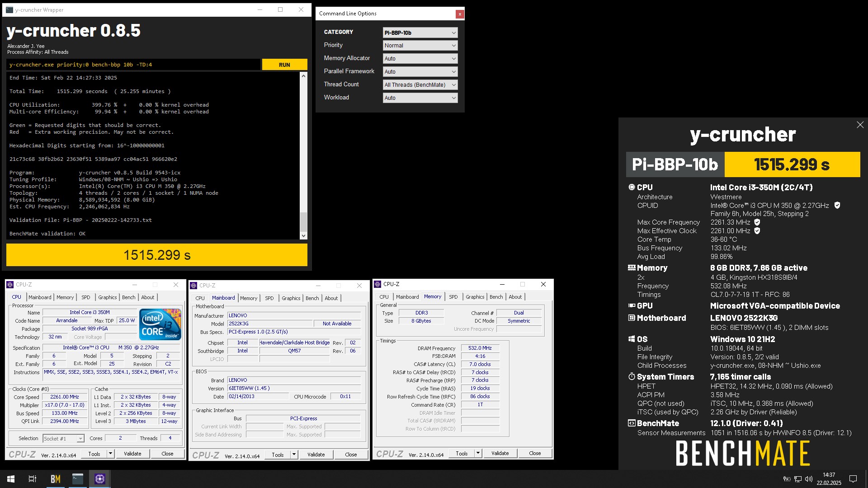This screenshot has width=868, height=488.
Task: Click CAS# Latency value 7.0 clocks
Action: [480, 365]
